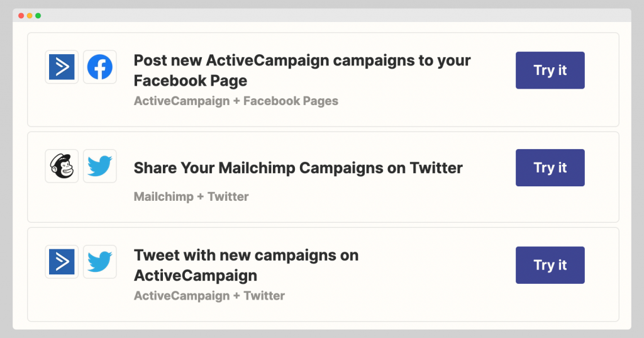Open the Tweet with new campaigns on ActiveCampaign title
Screen dimensions: 644x338
click(246, 265)
